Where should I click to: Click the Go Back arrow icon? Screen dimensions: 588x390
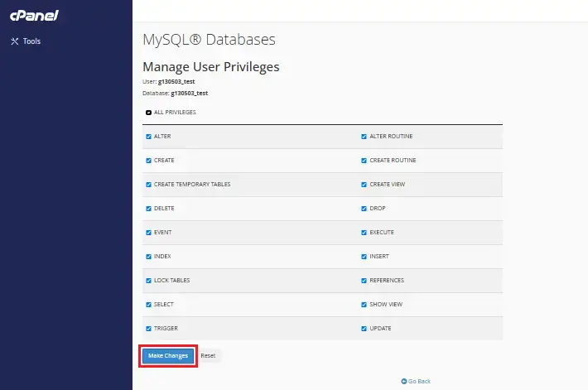[x=404, y=382]
